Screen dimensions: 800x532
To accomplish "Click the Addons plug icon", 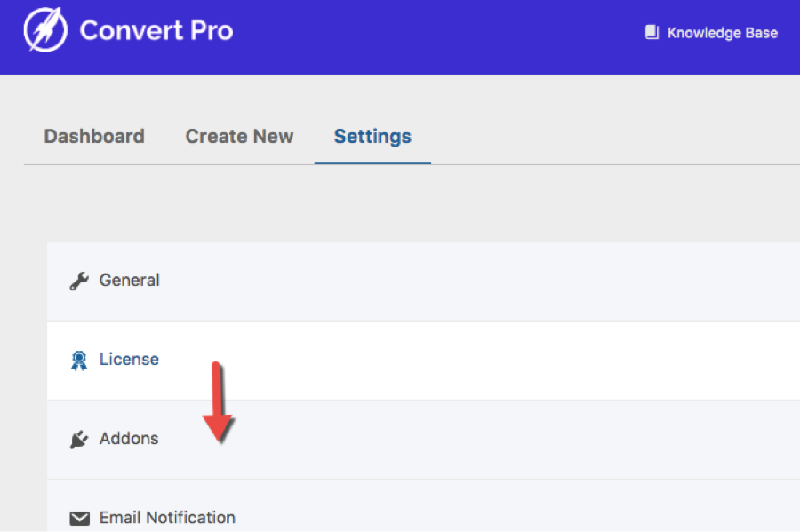I will (x=79, y=440).
